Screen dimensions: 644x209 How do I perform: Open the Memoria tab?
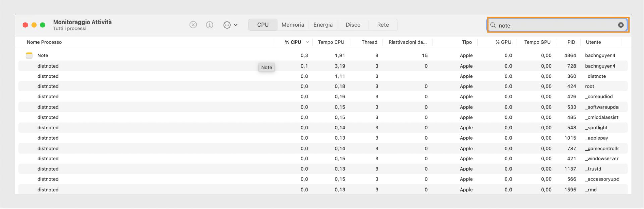[x=293, y=25]
